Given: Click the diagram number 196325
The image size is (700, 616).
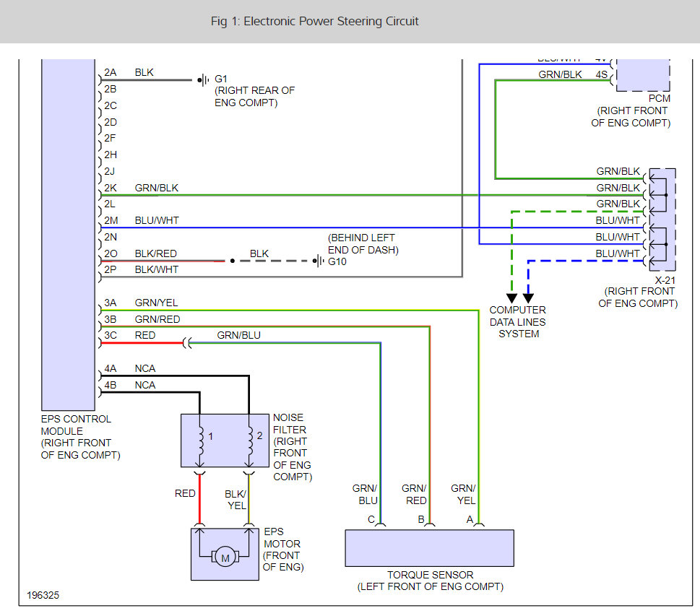Looking at the screenshot, I should (x=43, y=595).
